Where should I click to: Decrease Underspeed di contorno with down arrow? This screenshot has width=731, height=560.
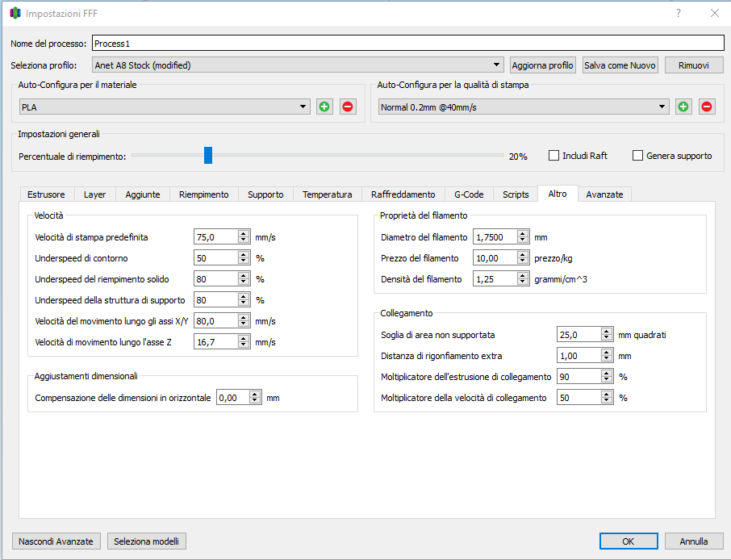(x=244, y=261)
